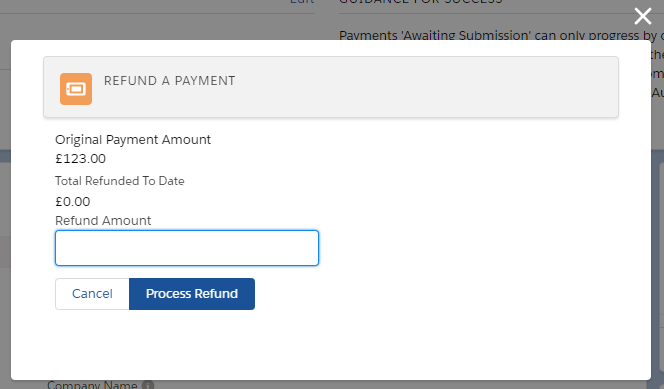The height and width of the screenshot is (389, 664).
Task: Click the Refund Amount field label
Action: (103, 221)
